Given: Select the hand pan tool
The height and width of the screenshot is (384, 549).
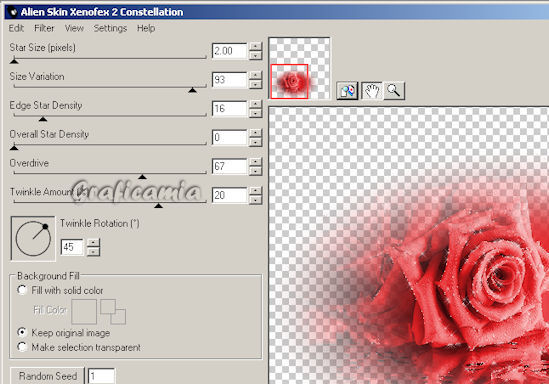Looking at the screenshot, I should pos(372,91).
